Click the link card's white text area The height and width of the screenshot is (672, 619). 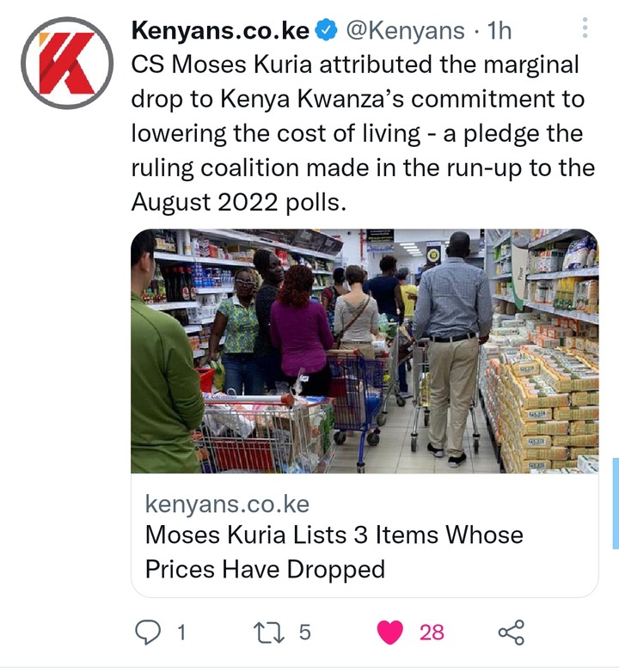click(x=365, y=535)
